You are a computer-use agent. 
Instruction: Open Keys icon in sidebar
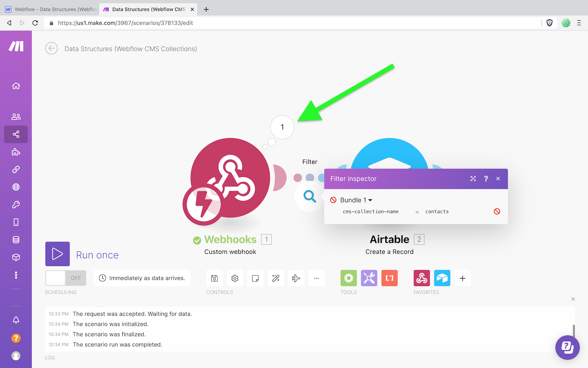[16, 204]
